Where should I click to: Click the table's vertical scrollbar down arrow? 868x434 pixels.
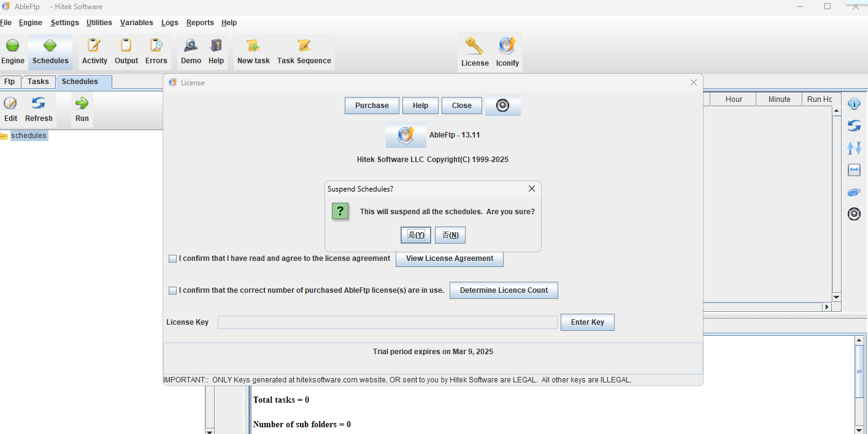[x=836, y=297]
